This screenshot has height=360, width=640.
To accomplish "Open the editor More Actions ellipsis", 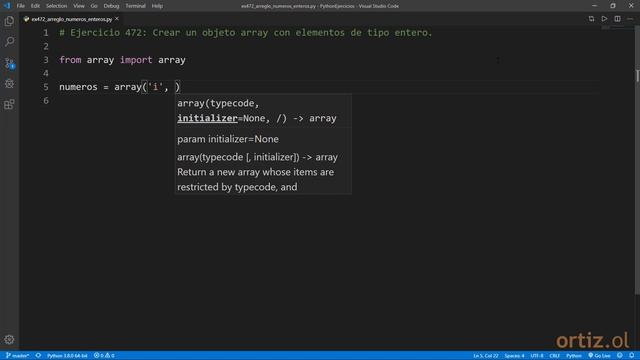I will tap(630, 19).
